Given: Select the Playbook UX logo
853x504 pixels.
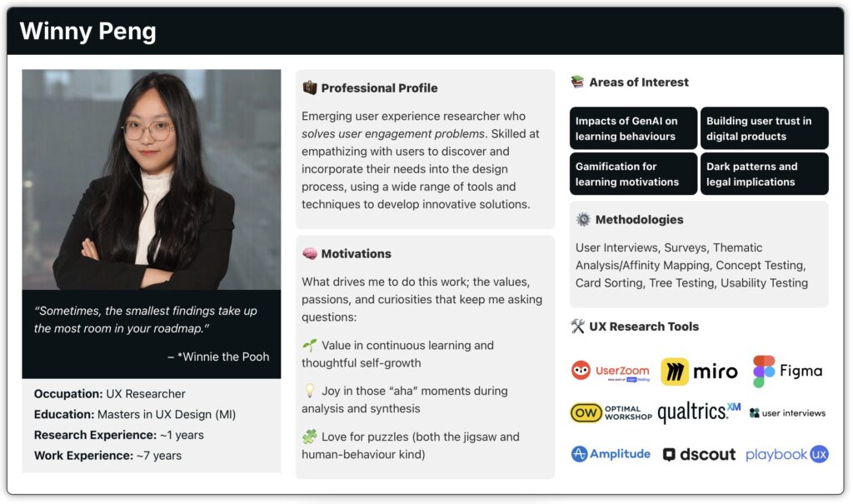Looking at the screenshot, I should point(787,454).
